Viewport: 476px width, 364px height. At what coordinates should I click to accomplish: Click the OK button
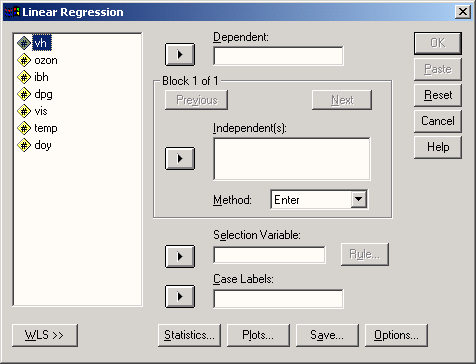438,43
